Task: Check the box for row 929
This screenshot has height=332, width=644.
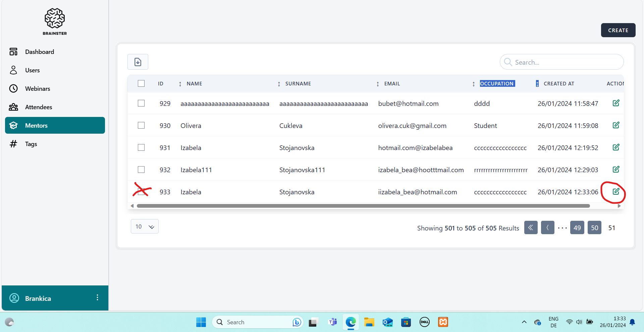Action: coord(141,103)
